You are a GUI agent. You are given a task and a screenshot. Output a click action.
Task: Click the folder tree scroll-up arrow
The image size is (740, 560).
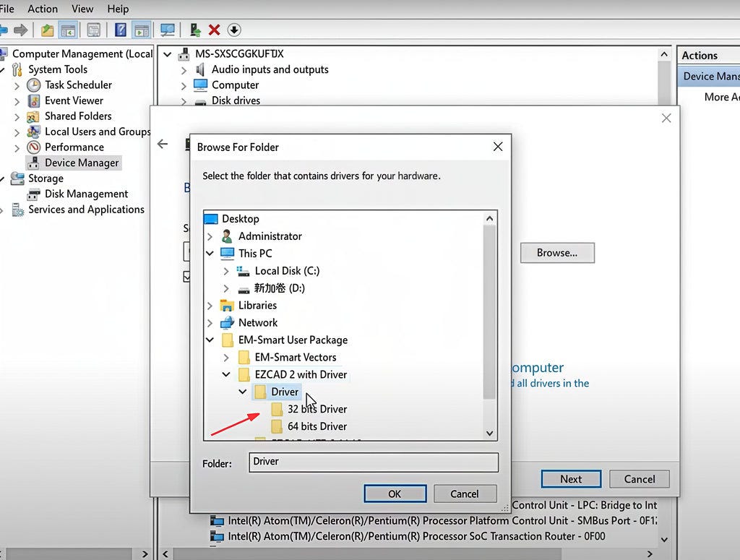[489, 218]
